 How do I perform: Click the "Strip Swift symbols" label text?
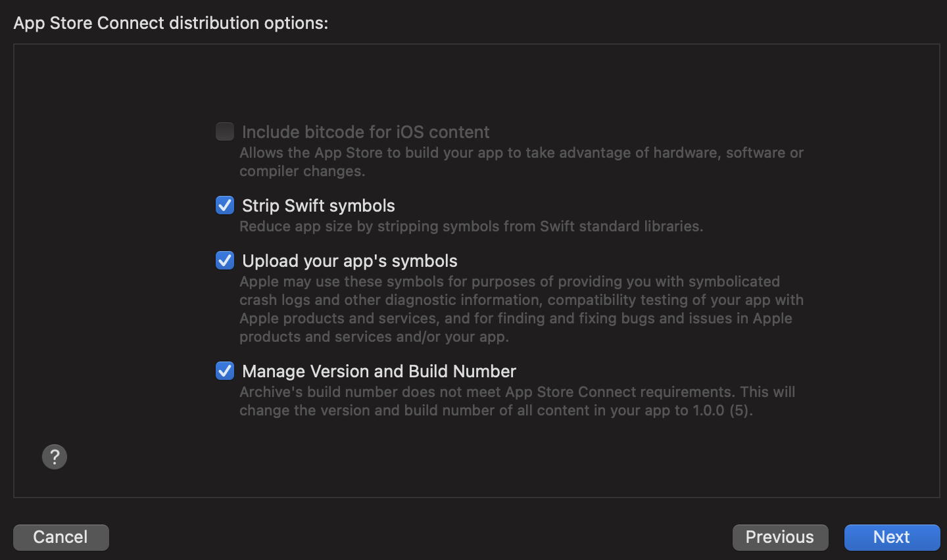[x=318, y=206]
